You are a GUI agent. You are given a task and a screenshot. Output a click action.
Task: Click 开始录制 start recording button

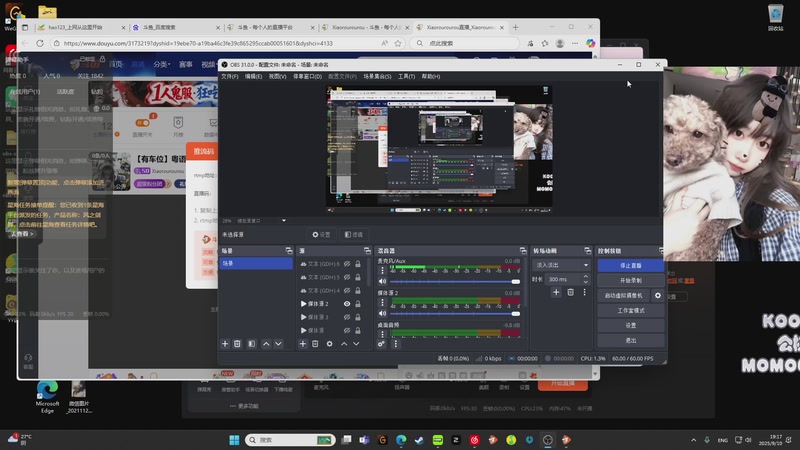(631, 281)
